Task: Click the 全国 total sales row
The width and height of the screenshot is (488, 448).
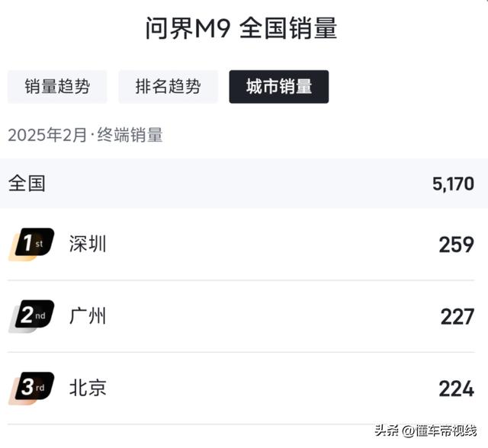Action: point(244,184)
